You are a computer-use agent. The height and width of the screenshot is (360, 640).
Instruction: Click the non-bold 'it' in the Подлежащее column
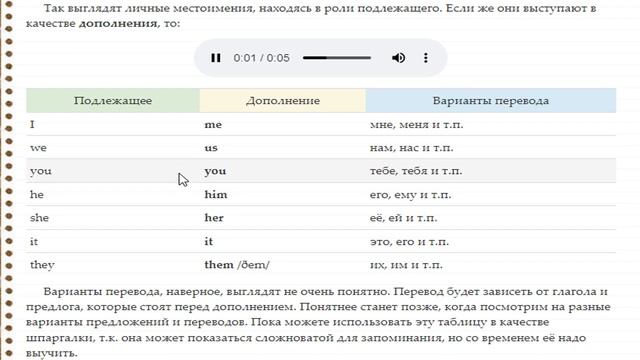(x=34, y=241)
